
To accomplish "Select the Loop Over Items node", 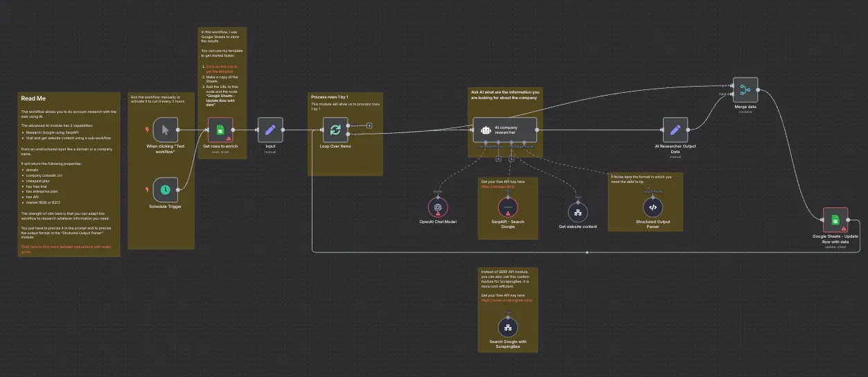I will tap(335, 130).
